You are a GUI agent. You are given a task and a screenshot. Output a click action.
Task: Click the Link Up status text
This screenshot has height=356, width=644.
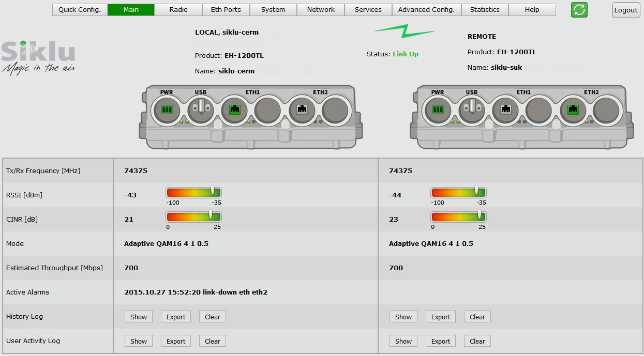(x=406, y=54)
